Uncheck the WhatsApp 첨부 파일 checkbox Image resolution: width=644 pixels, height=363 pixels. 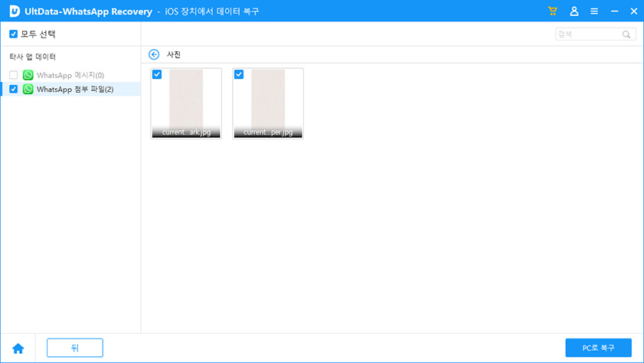pos(13,89)
